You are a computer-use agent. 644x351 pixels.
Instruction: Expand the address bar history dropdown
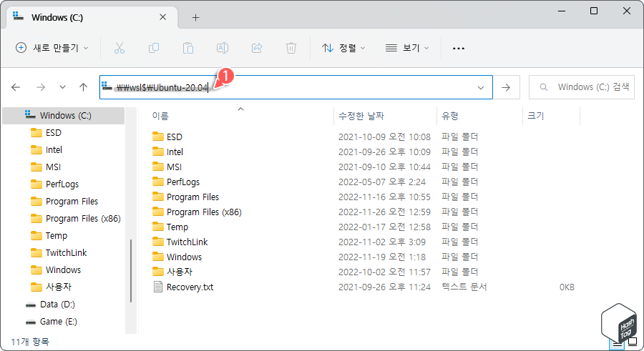point(481,87)
